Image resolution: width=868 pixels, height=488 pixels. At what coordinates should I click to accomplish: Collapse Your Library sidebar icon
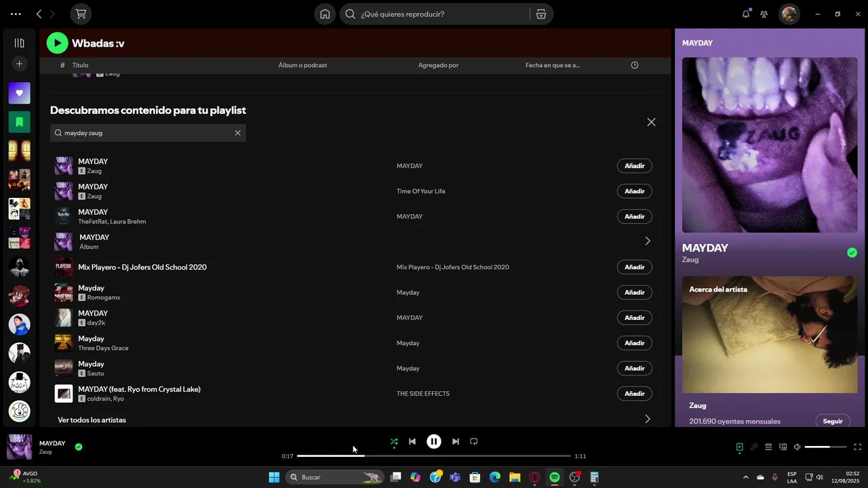[x=19, y=43]
